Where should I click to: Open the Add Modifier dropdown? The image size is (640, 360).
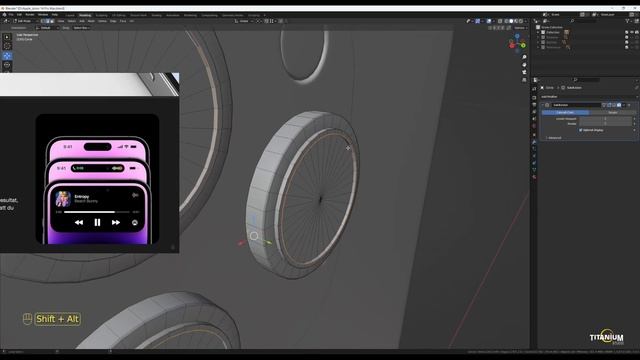pos(589,97)
